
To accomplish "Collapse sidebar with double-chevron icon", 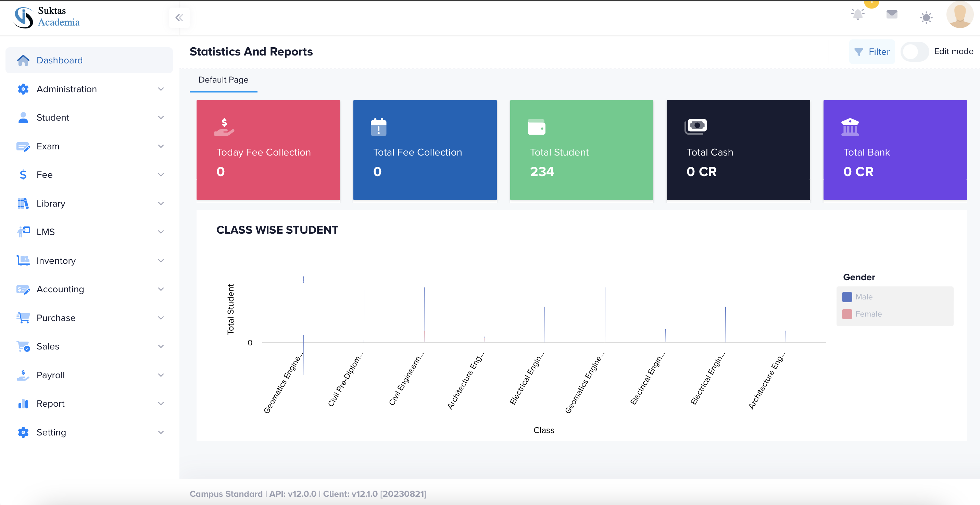I will click(x=179, y=17).
